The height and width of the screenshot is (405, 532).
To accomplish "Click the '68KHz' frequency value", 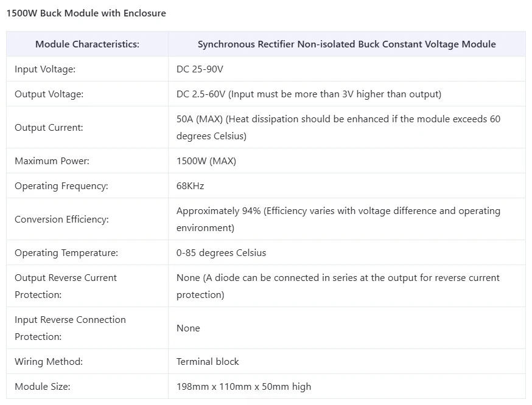I will tap(190, 186).
